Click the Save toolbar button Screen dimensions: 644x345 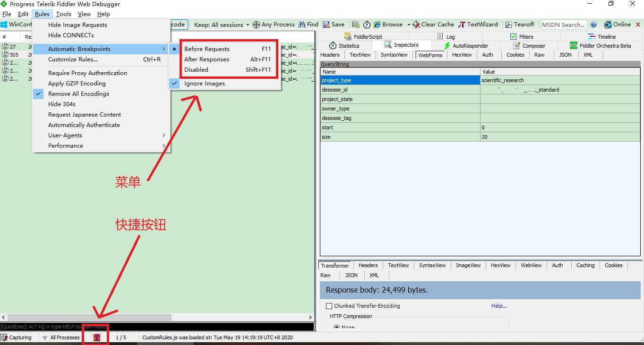point(334,25)
